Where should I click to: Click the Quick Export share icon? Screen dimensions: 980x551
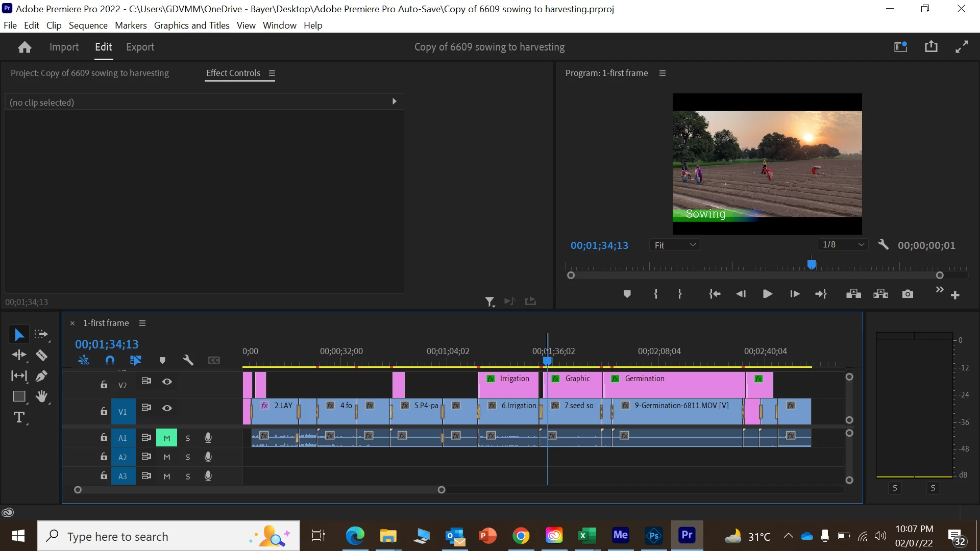click(931, 47)
